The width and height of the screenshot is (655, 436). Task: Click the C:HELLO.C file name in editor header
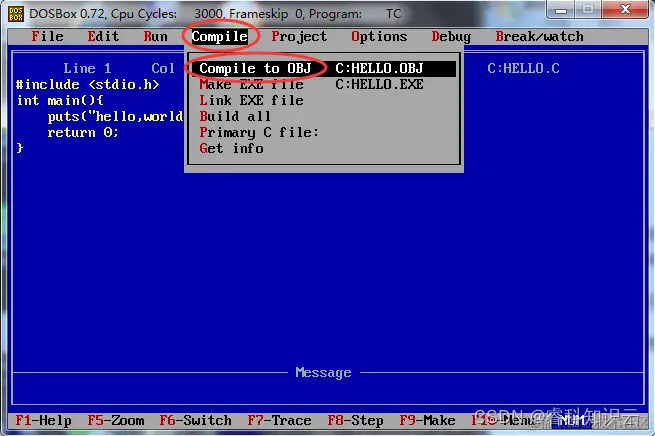click(523, 68)
